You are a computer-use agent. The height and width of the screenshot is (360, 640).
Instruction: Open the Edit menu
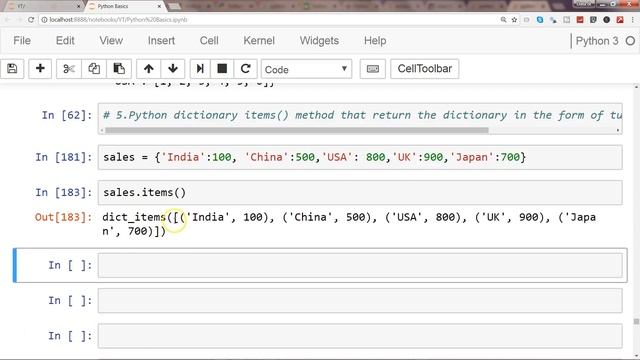pos(65,41)
